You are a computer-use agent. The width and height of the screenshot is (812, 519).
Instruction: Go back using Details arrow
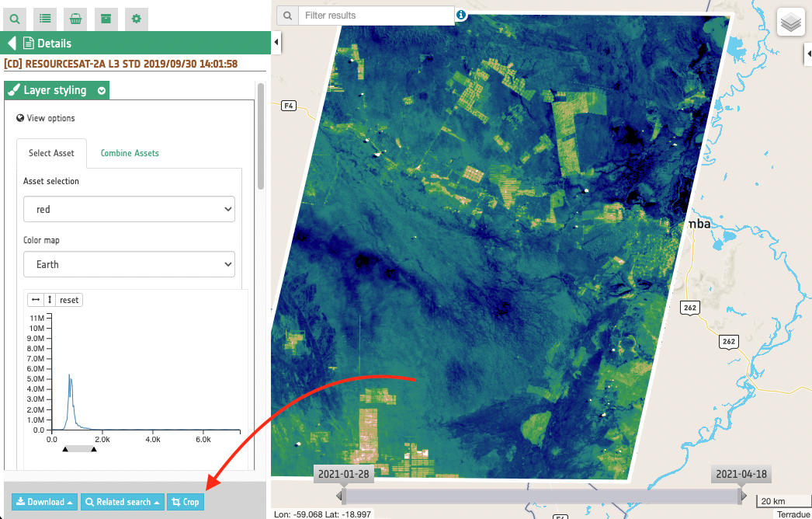click(12, 44)
